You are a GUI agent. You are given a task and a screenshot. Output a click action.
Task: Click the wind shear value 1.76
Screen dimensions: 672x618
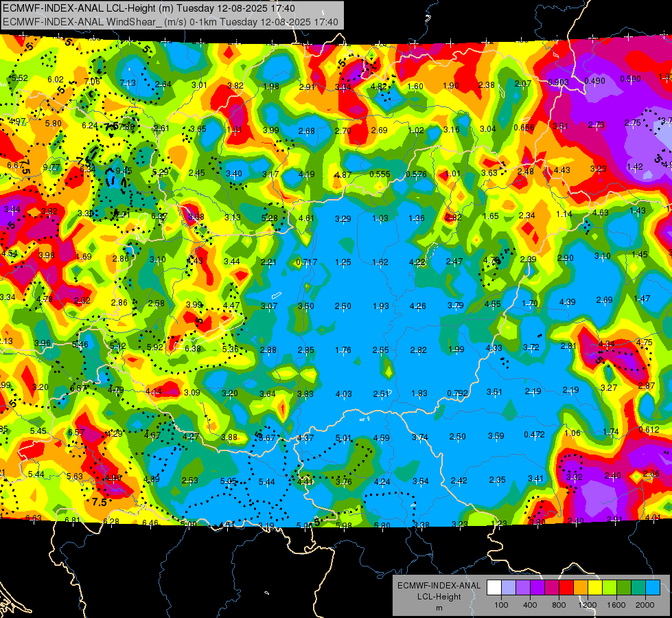pos(343,350)
